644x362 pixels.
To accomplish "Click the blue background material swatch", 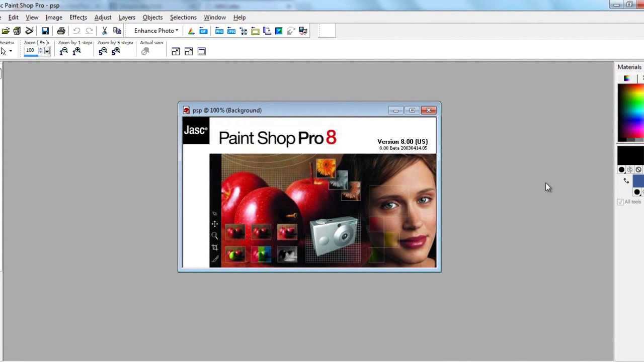I will click(x=638, y=182).
